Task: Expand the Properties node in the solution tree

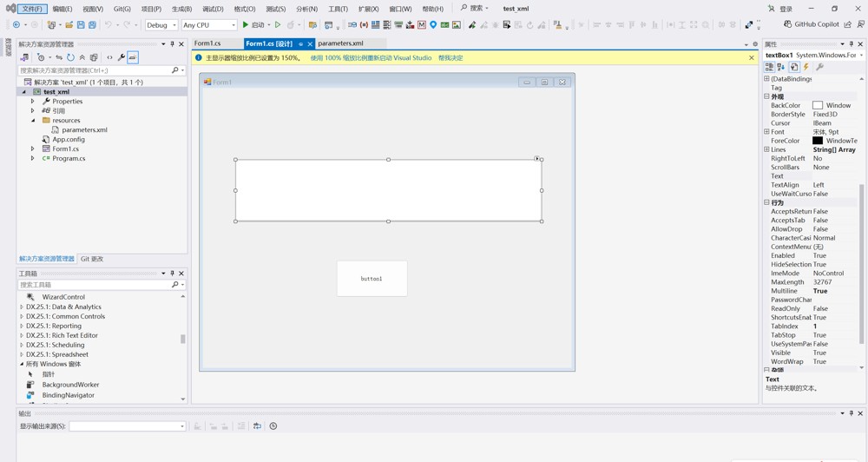Action: [x=33, y=102]
